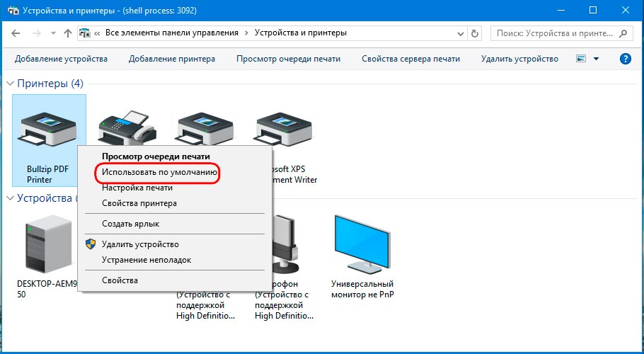
Task: Refresh the address bar view
Action: coord(475,33)
